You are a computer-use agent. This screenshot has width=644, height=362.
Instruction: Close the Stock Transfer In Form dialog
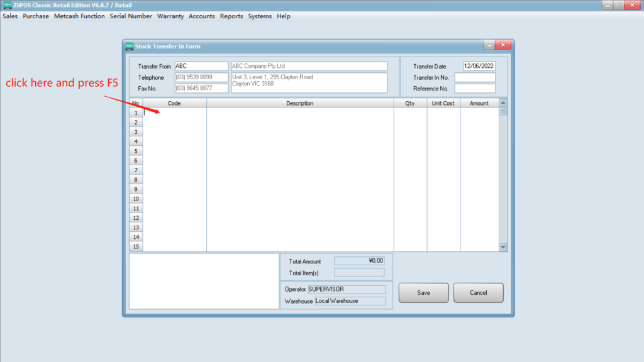[x=502, y=46]
